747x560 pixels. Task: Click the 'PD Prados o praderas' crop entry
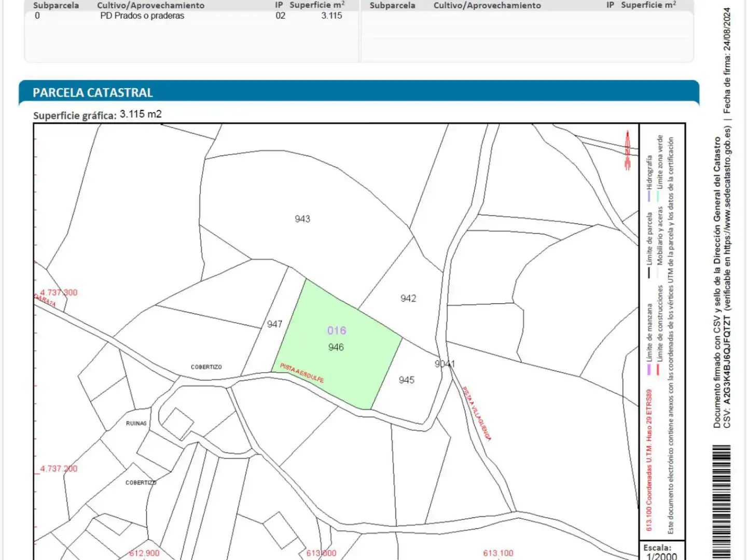pos(142,16)
